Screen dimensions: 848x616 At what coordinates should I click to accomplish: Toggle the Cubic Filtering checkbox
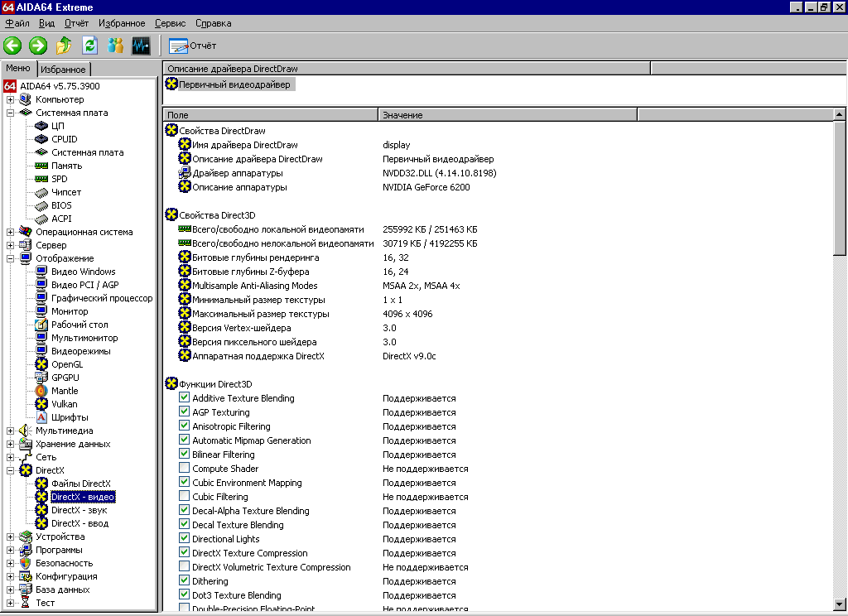point(185,497)
